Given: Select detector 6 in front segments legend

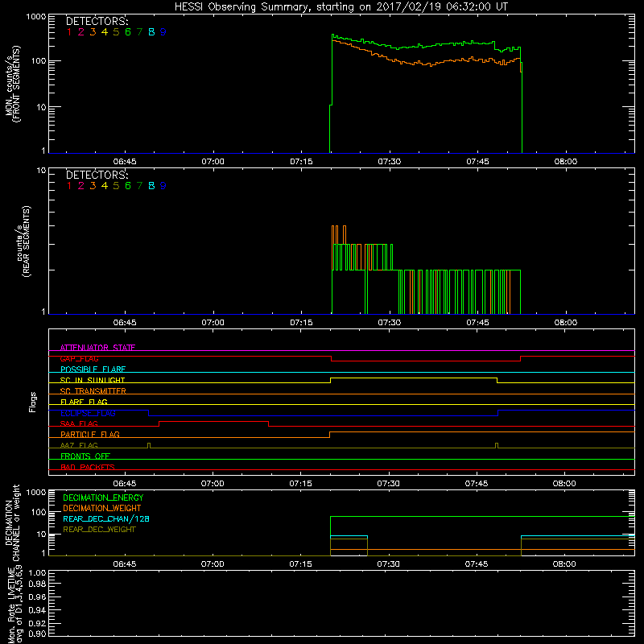Looking at the screenshot, I should pyautogui.click(x=128, y=32).
